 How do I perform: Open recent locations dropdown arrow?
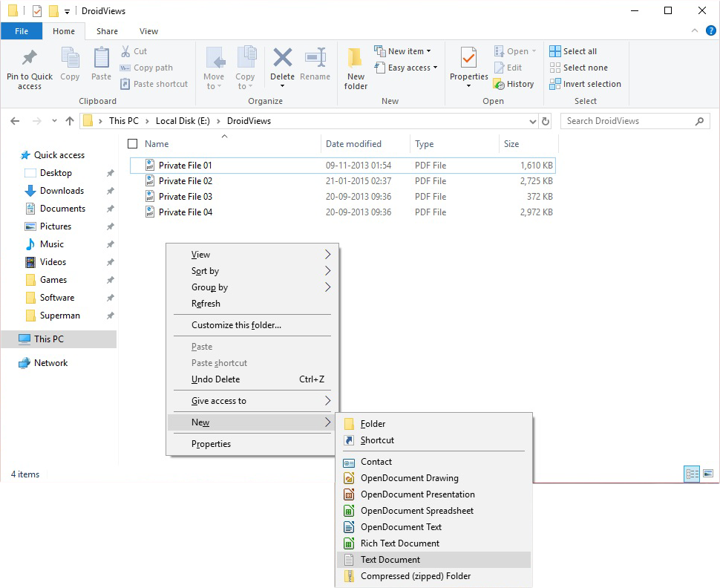(x=54, y=121)
